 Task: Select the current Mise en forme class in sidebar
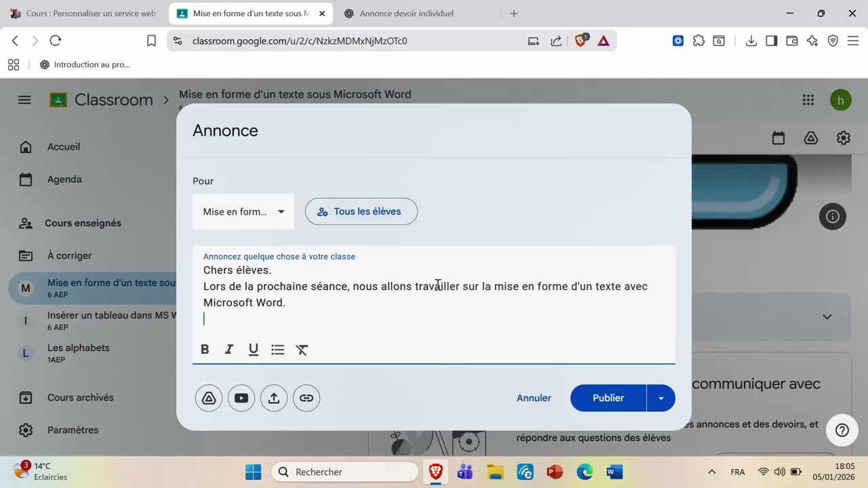(x=92, y=288)
